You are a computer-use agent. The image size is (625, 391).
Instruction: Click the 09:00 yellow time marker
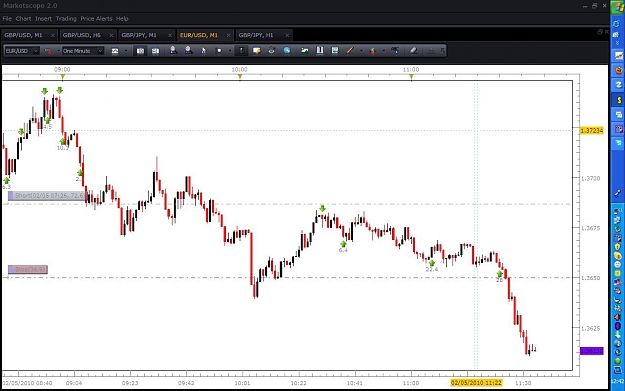[x=63, y=77]
